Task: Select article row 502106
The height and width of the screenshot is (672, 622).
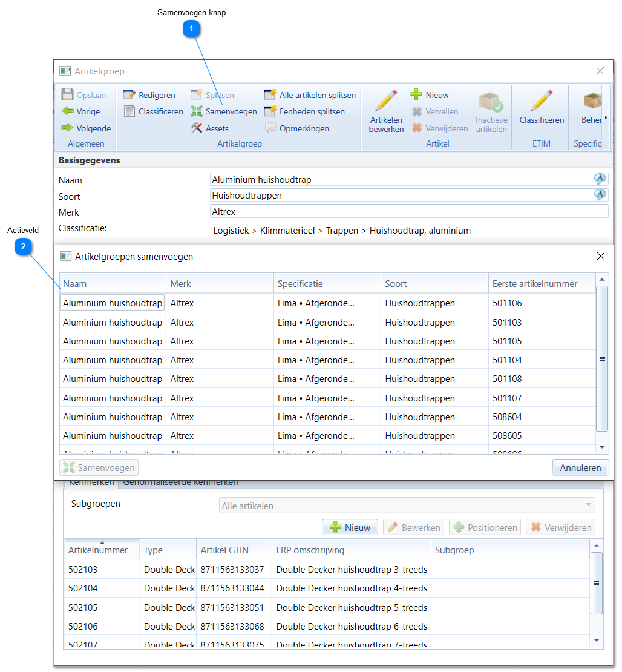Action: point(327,627)
